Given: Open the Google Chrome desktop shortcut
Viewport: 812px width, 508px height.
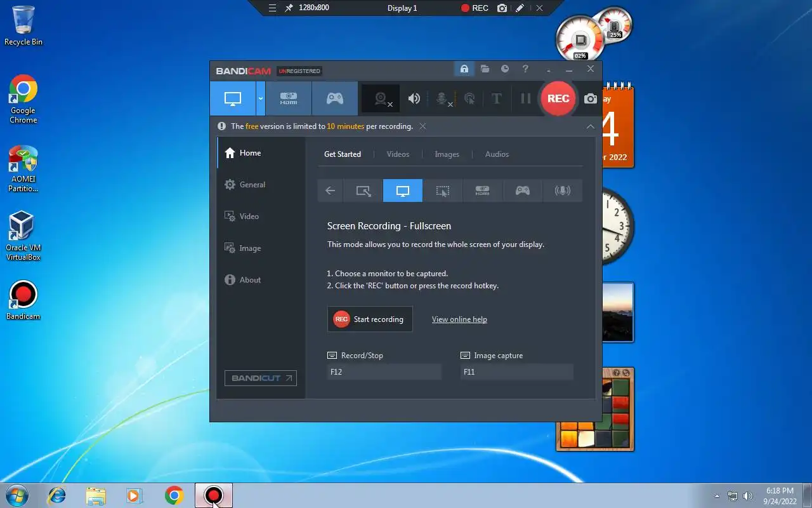Looking at the screenshot, I should pos(23,99).
